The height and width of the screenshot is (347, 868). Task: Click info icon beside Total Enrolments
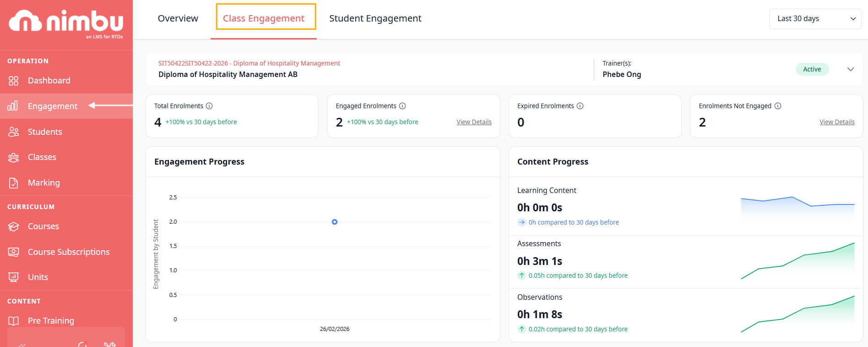coord(209,106)
